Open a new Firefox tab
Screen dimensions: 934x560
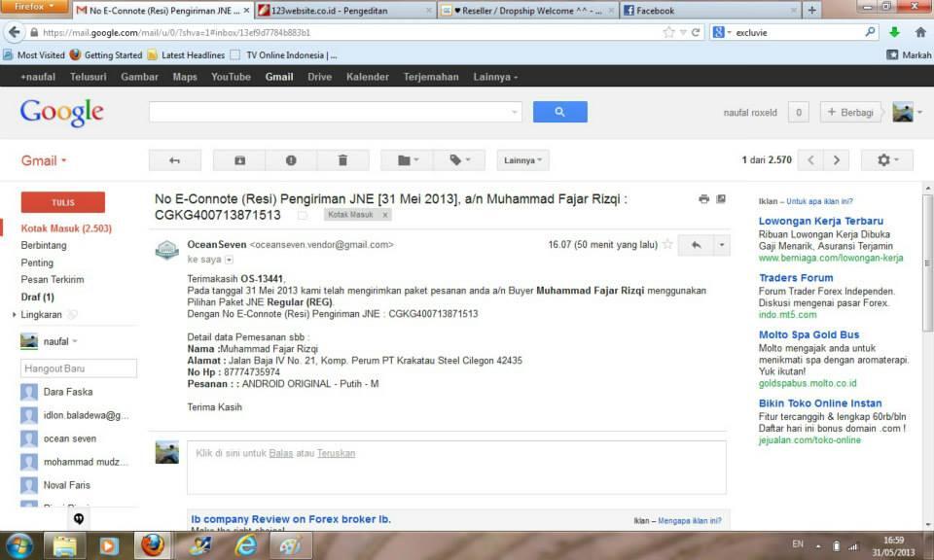(x=811, y=10)
